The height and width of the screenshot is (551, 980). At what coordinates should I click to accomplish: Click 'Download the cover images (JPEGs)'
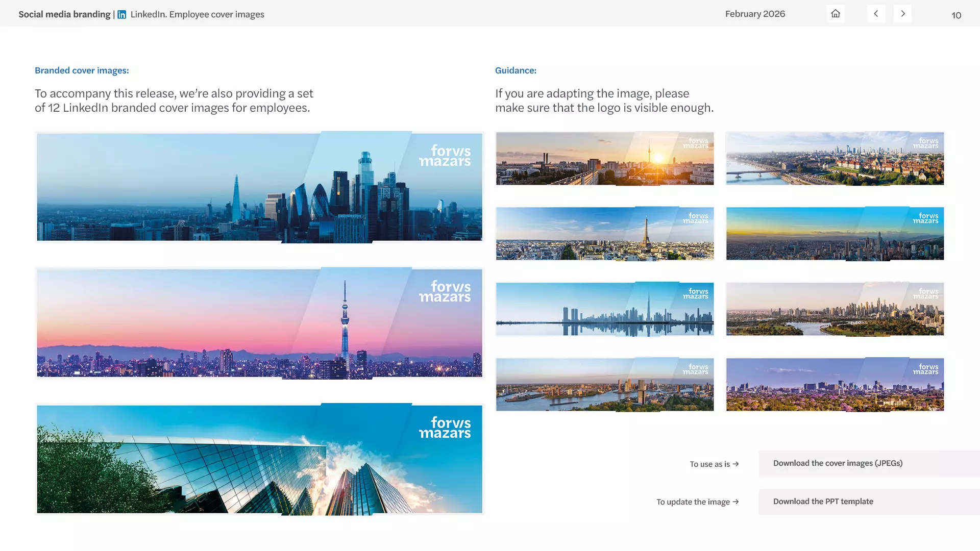point(837,463)
